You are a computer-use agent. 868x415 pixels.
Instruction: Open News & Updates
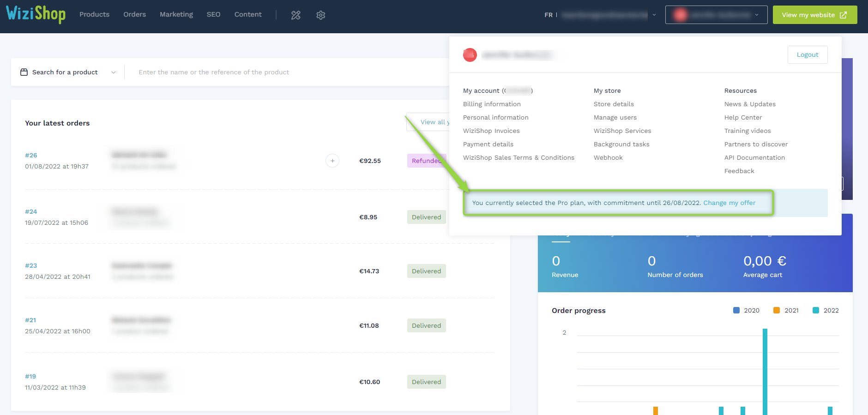tap(750, 104)
